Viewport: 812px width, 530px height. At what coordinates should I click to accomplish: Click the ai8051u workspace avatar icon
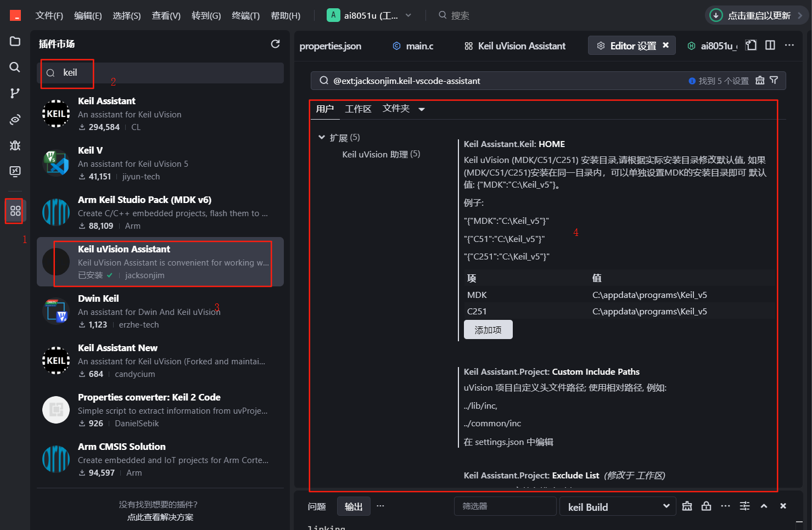tap(333, 15)
